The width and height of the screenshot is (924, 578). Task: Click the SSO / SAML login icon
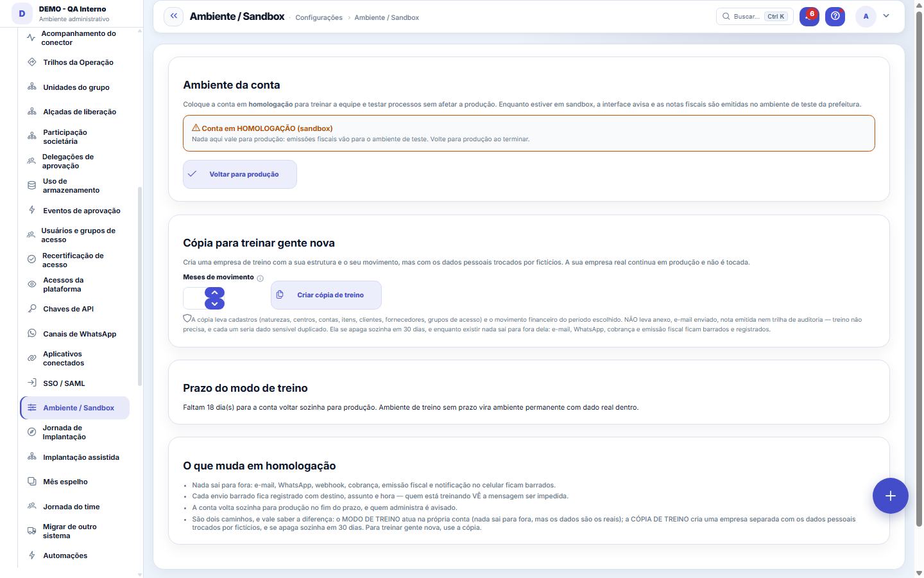coord(32,383)
